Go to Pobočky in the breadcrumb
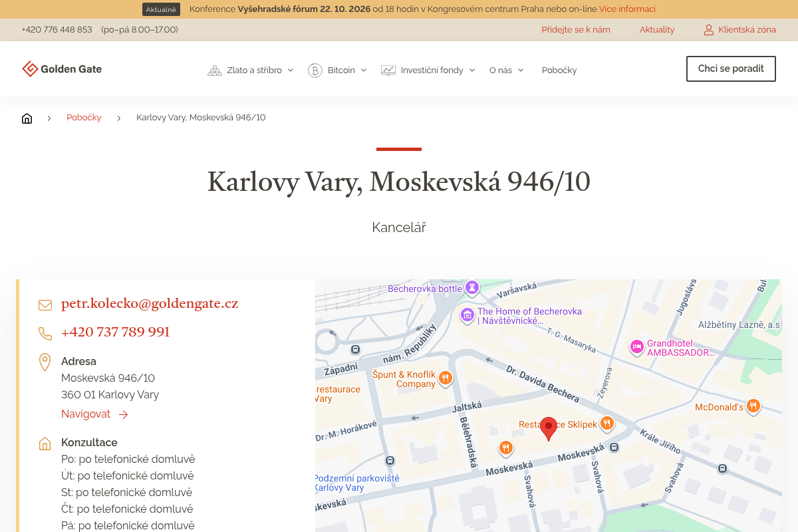 84,118
